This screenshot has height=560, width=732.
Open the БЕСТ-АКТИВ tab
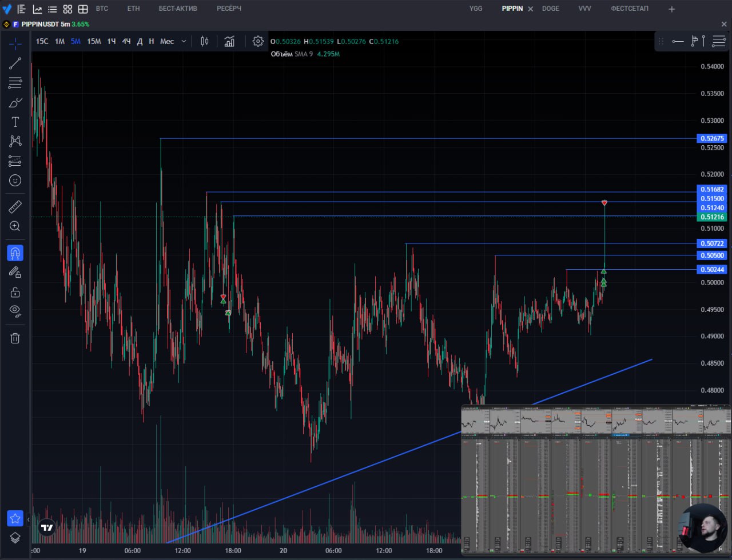[178, 9]
